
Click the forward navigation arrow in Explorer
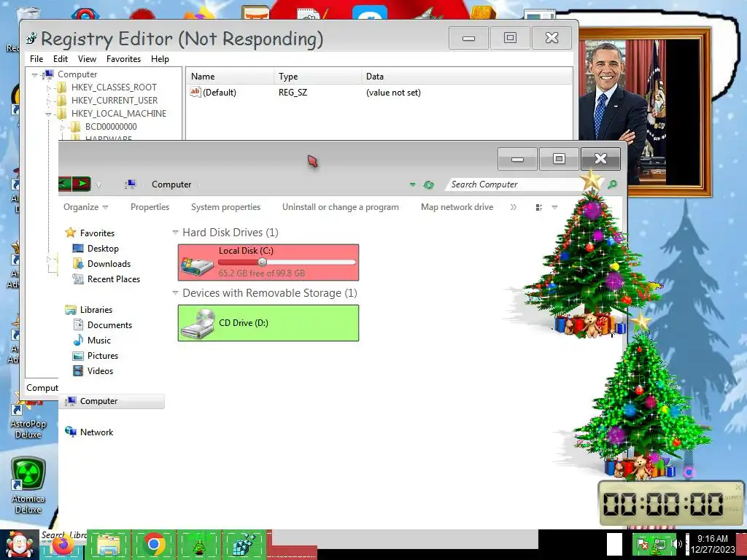pos(82,183)
